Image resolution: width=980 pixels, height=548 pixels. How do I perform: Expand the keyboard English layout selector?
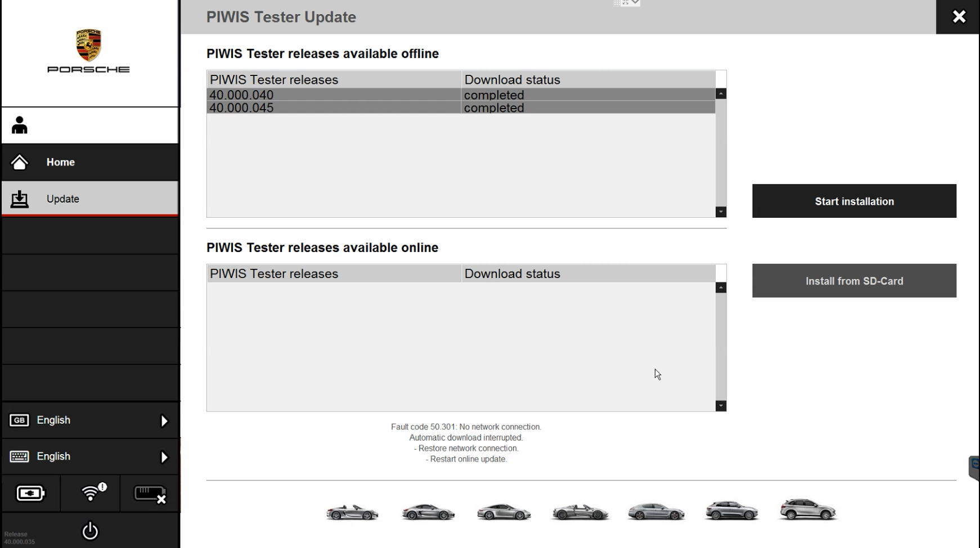coord(90,456)
